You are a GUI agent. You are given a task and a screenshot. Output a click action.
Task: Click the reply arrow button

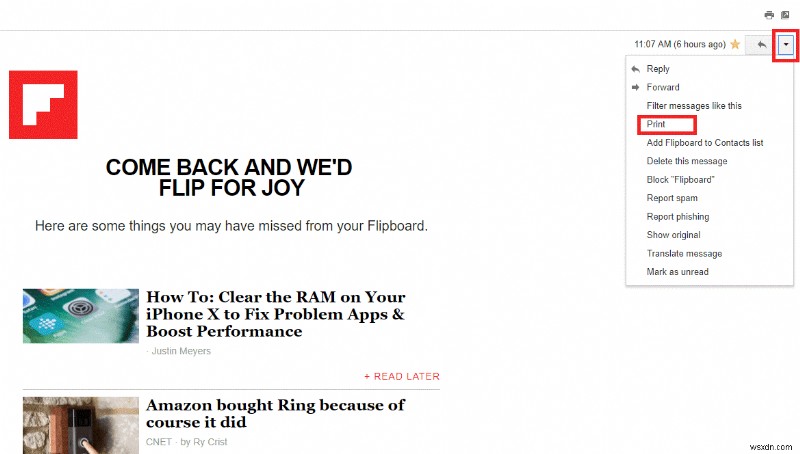762,44
